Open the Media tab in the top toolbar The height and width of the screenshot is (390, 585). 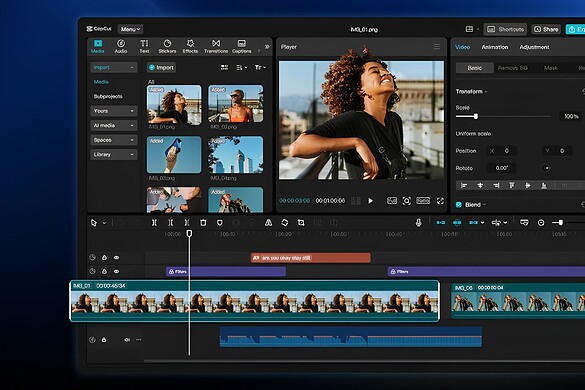98,47
